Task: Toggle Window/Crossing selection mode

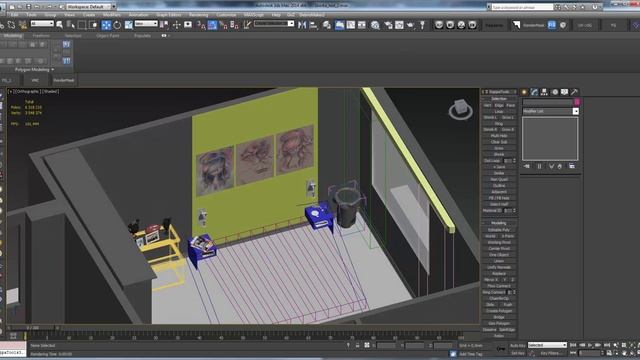Action: tap(93, 25)
